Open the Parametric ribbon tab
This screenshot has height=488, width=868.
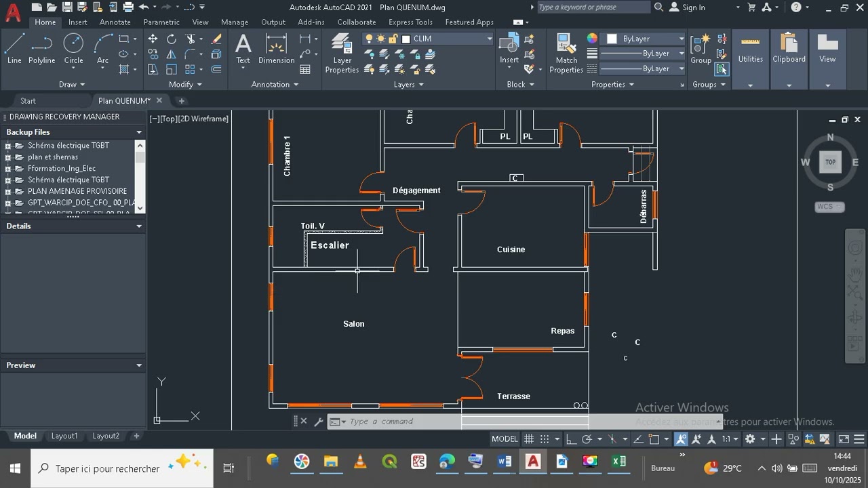[161, 22]
